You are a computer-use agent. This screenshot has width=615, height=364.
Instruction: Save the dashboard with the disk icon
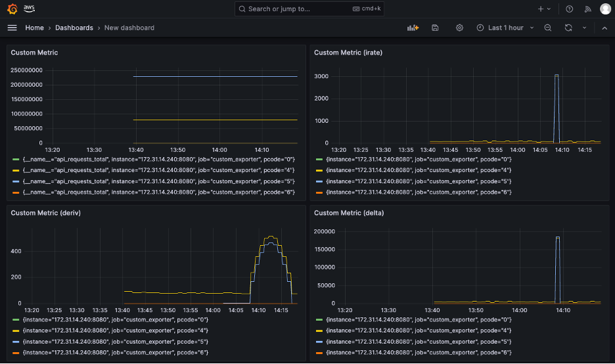click(435, 28)
